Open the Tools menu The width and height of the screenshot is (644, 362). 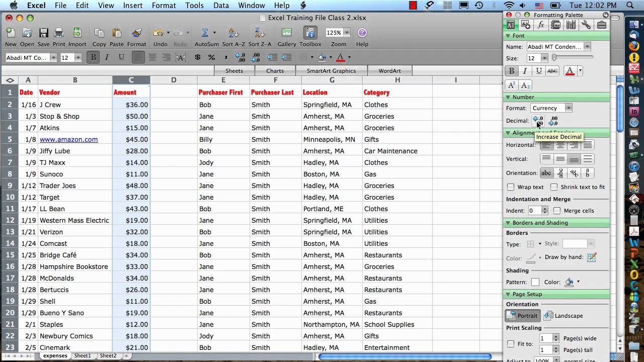pos(194,6)
